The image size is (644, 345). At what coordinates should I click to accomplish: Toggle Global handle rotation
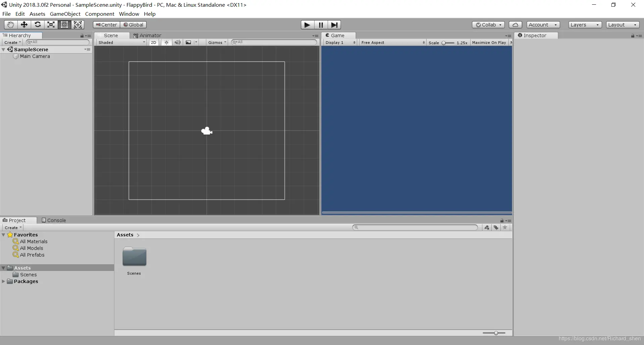[133, 25]
